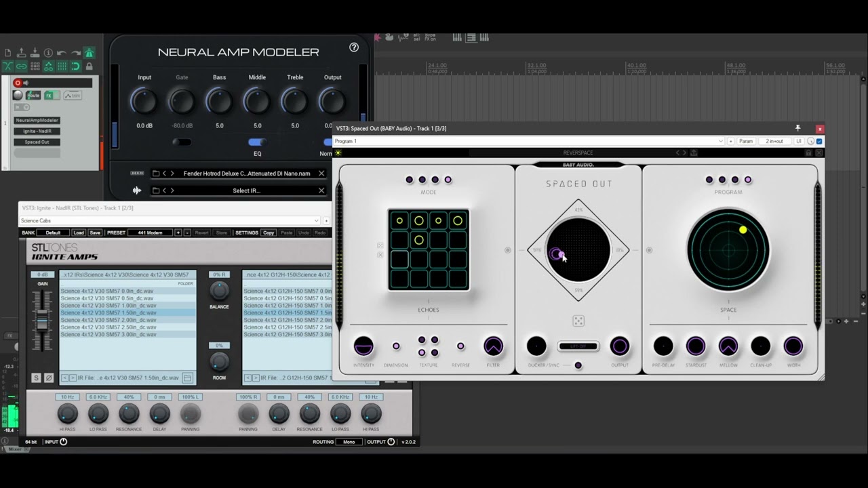Screen dimensions: 868x488
Task: Select NeuralAmpModeler in track FX list
Action: point(37,120)
